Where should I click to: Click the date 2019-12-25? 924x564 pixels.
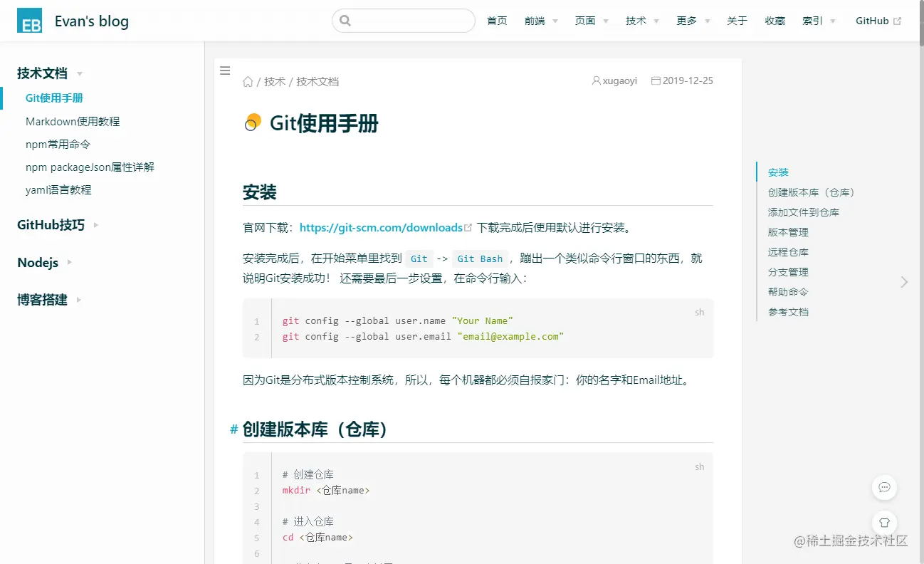click(688, 80)
